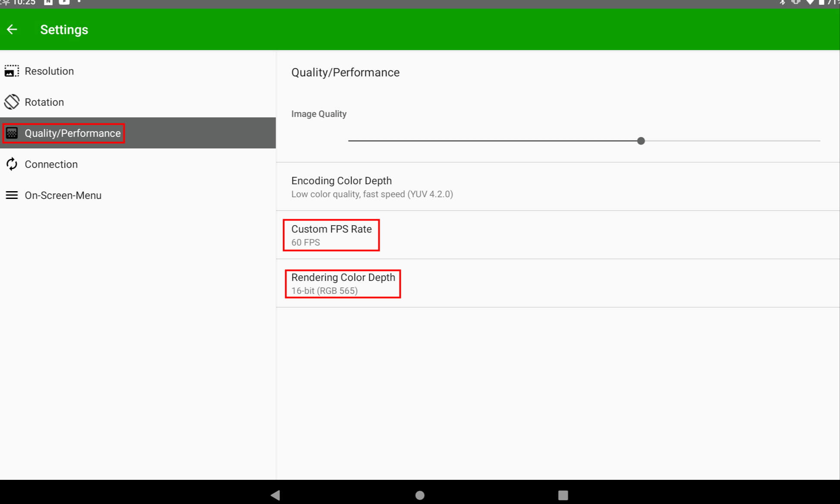Open the Resolution settings section

coord(49,71)
